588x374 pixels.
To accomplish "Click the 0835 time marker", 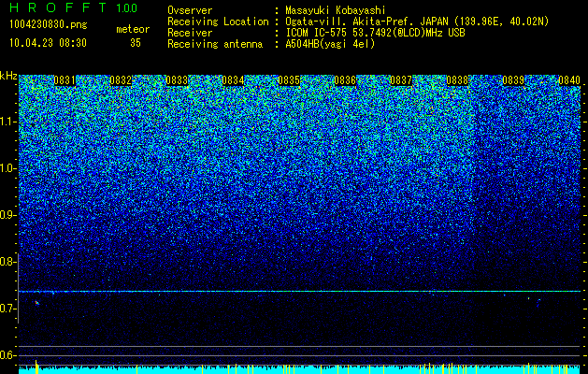I will 289,80.
